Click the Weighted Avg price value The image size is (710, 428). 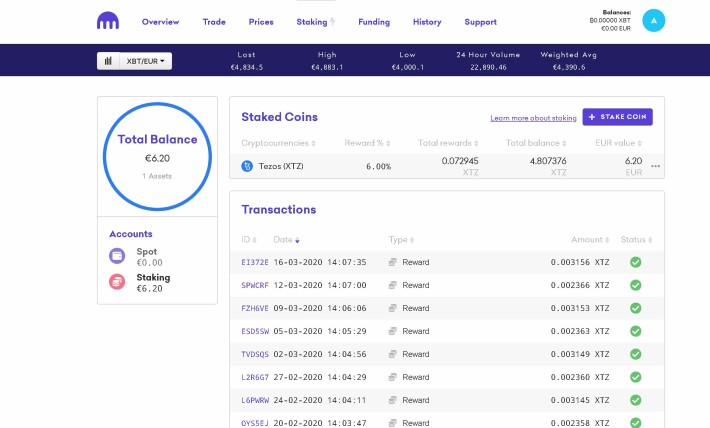coord(569,67)
